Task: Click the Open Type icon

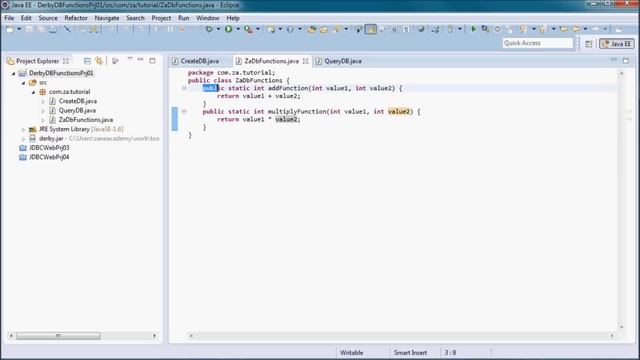Action: click(x=312, y=29)
